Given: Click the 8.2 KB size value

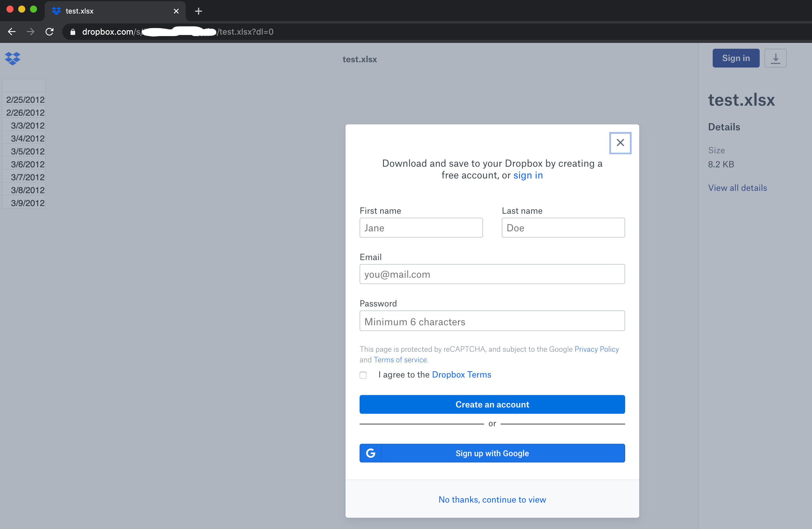Looking at the screenshot, I should 721,164.
